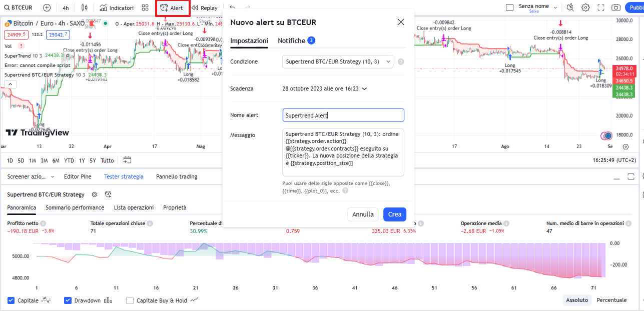Screen dimensions: 644x311
Task: Take a chart snapshot with the camera icon
Action: click(616, 7)
